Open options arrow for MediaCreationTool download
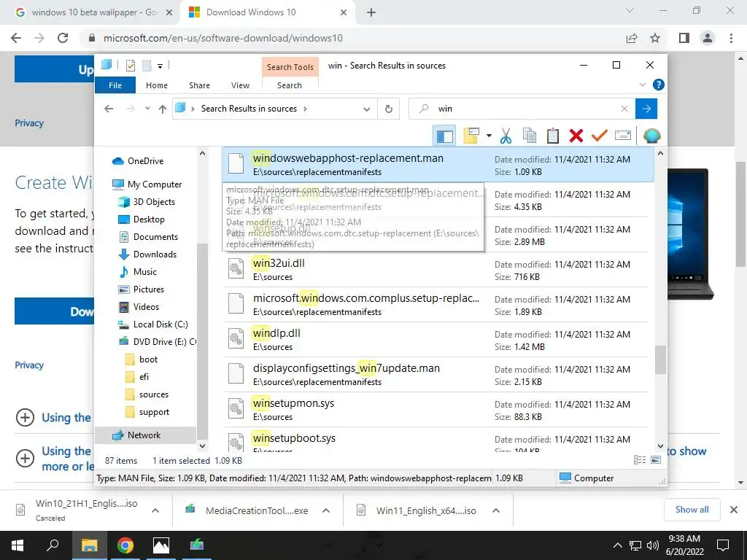This screenshot has height=560, width=747. pos(326,510)
